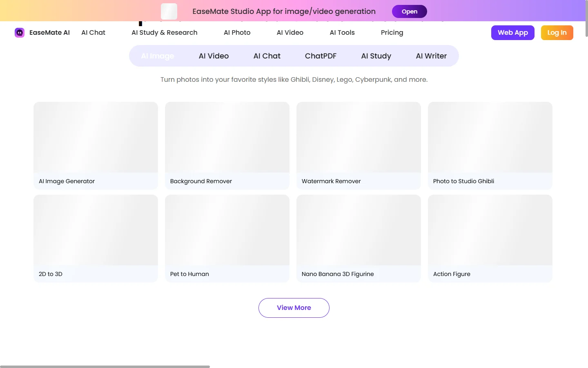This screenshot has width=588, height=368.
Task: Select the AI Writer tab
Action: (x=431, y=56)
